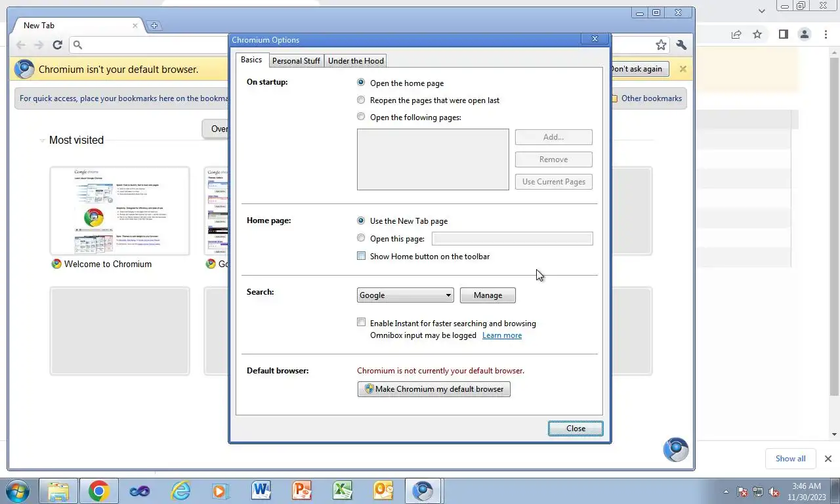
Task: Click profile avatar in outer Chrome toolbar
Action: pos(805,34)
